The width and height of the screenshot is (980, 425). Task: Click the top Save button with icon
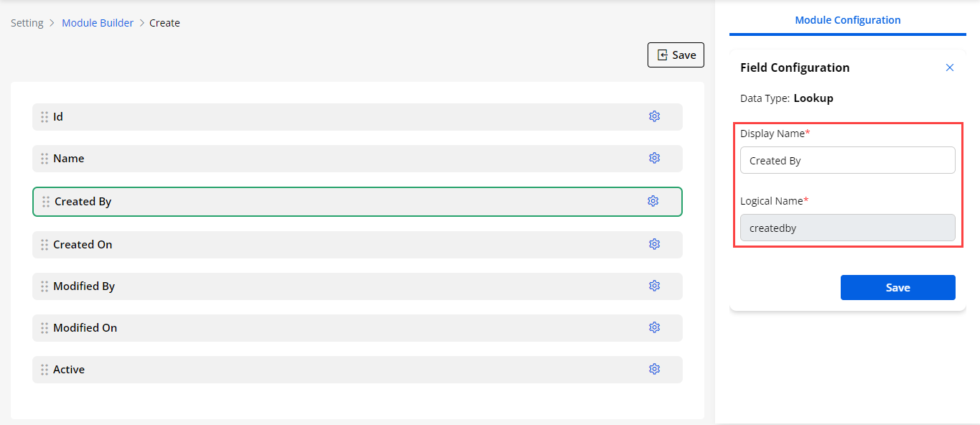click(676, 55)
